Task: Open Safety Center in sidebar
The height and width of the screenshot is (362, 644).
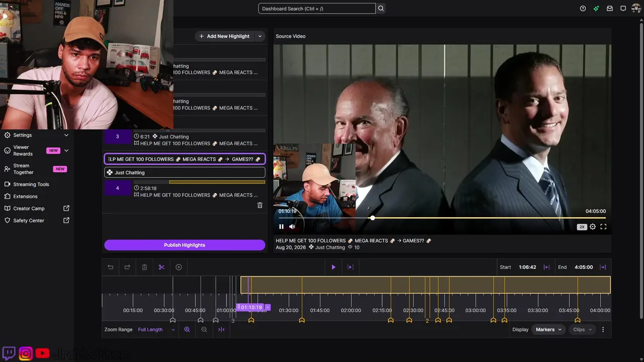Action: [x=29, y=220]
